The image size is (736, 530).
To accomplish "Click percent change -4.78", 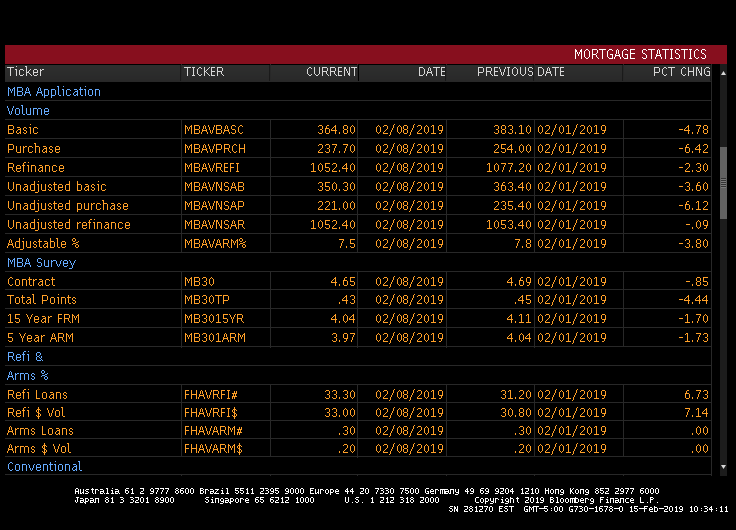I will [693, 130].
